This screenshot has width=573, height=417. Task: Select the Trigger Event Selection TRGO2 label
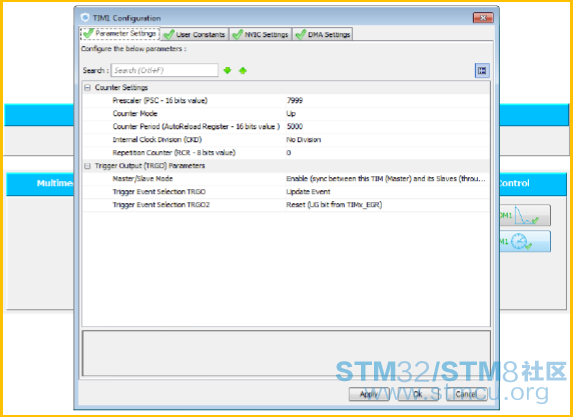161,205
